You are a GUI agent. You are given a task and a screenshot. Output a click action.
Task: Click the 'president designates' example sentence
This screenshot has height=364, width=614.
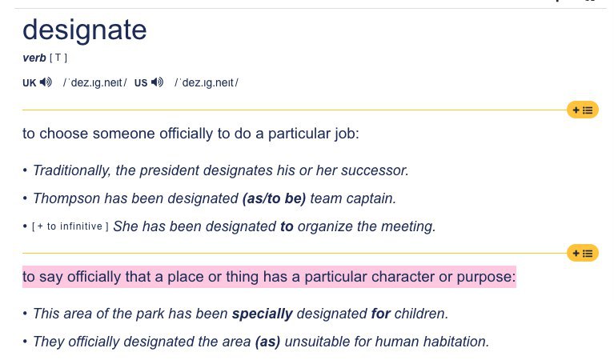coord(220,170)
